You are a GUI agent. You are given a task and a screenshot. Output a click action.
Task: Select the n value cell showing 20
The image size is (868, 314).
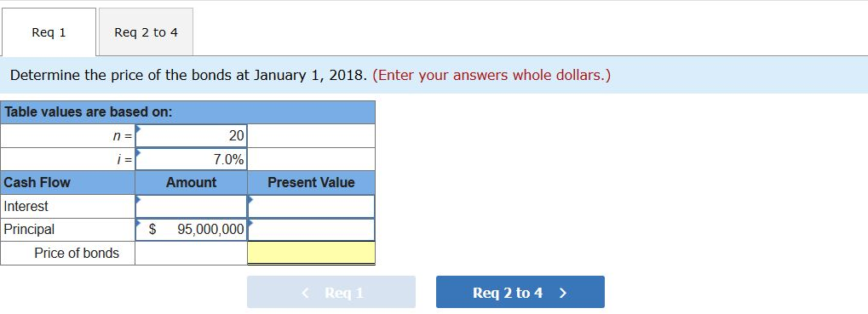(x=191, y=135)
